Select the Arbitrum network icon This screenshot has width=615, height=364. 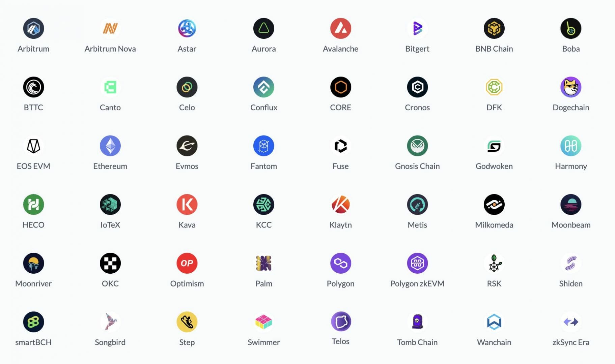[33, 28]
